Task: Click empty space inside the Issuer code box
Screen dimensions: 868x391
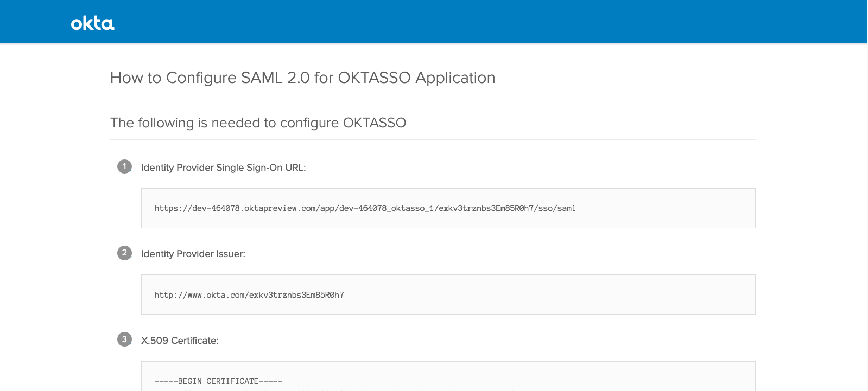Action: tap(543, 295)
